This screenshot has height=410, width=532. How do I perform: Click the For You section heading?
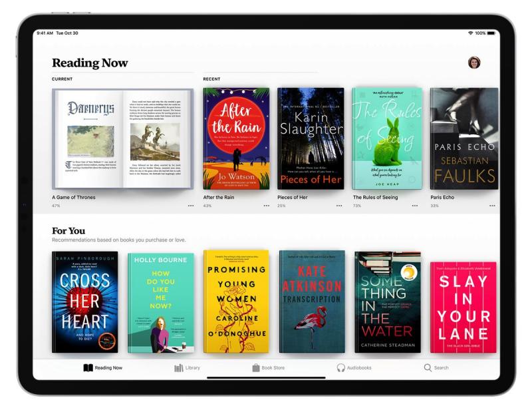click(68, 231)
